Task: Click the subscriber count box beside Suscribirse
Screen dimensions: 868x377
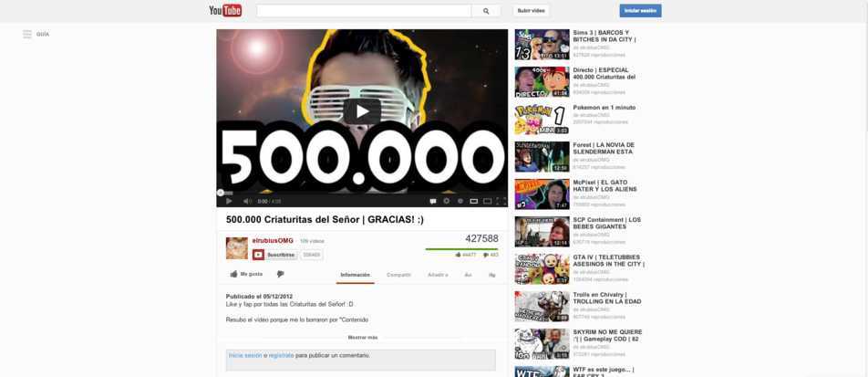Action: 312,255
